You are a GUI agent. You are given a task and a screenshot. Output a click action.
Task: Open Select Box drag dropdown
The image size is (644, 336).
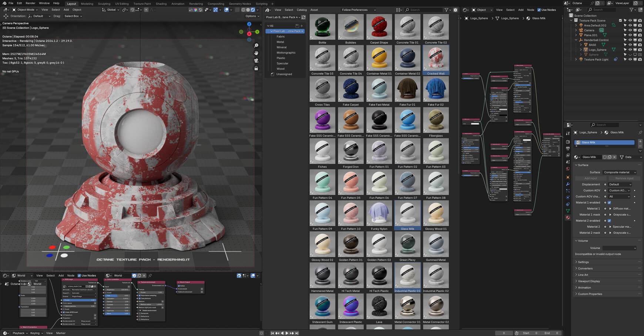coord(73,16)
